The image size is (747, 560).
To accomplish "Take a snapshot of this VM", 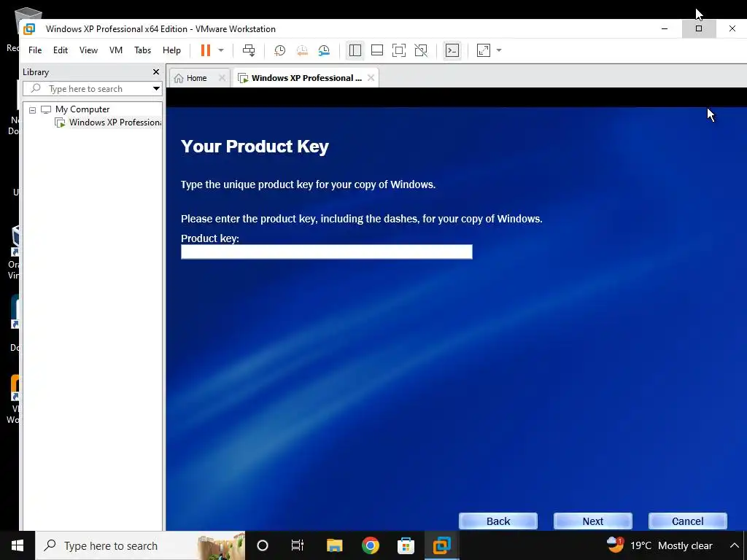I will [x=279, y=50].
